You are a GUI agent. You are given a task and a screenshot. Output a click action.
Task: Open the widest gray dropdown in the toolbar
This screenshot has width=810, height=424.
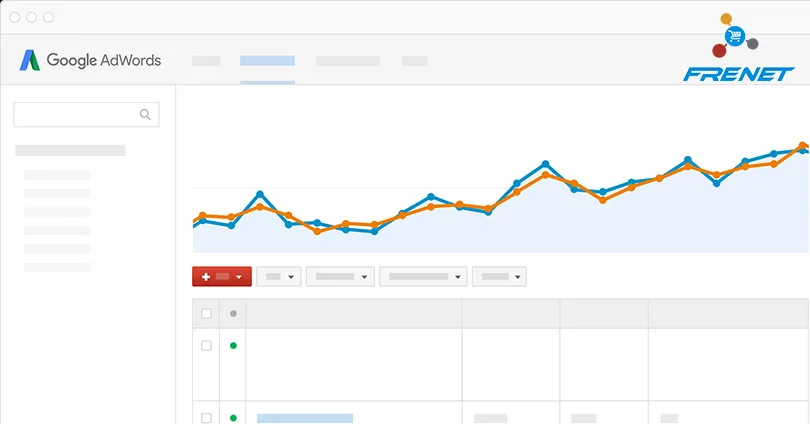[x=423, y=276]
